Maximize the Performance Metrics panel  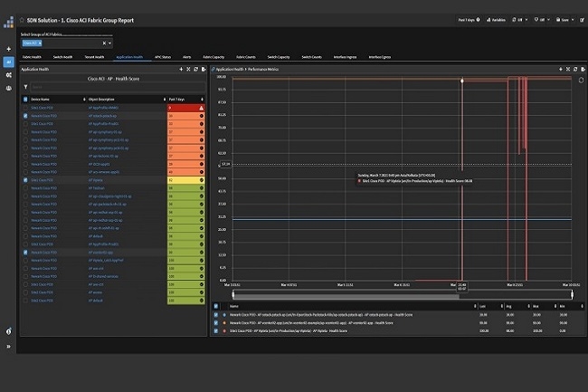coord(568,70)
